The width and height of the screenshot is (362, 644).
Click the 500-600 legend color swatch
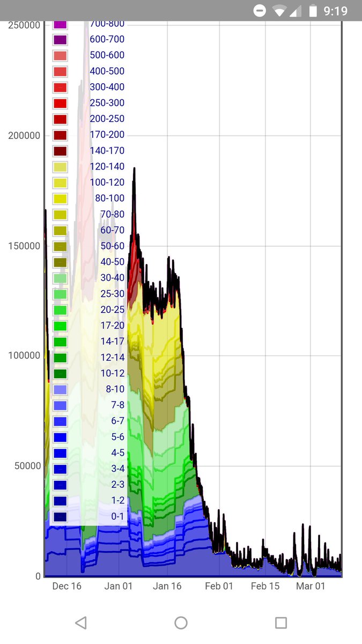pos(60,56)
